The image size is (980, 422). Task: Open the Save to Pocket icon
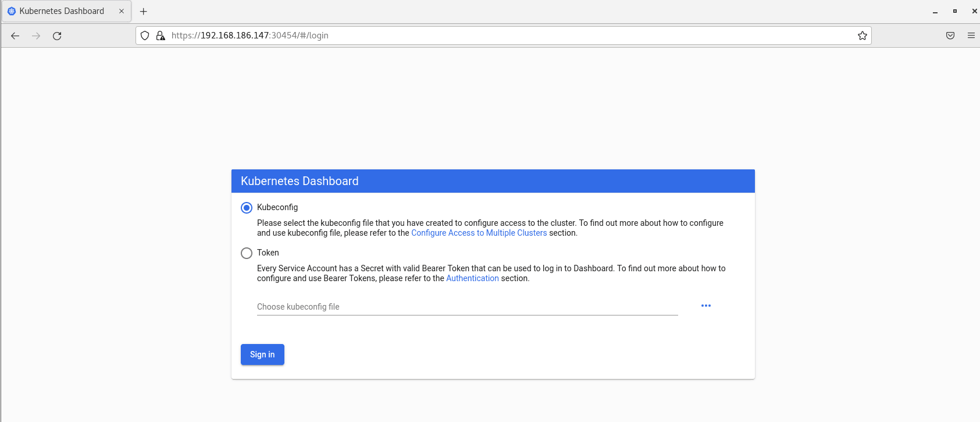pos(950,36)
